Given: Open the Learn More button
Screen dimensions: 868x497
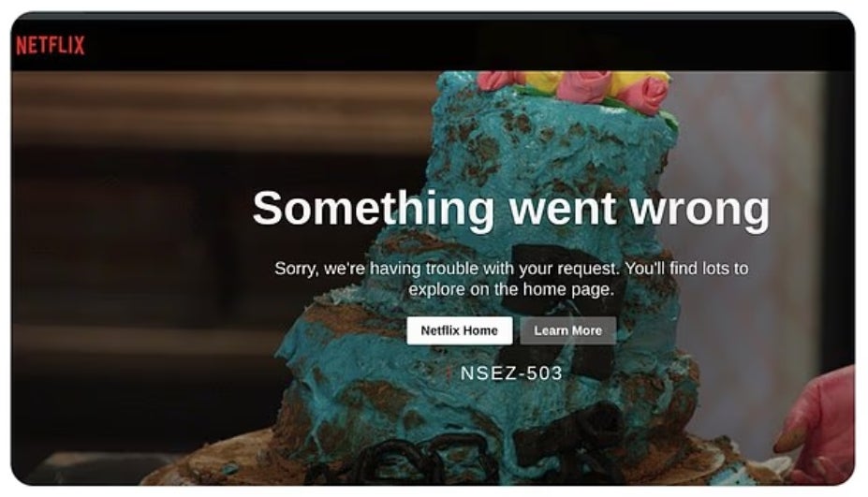Looking at the screenshot, I should [x=567, y=330].
